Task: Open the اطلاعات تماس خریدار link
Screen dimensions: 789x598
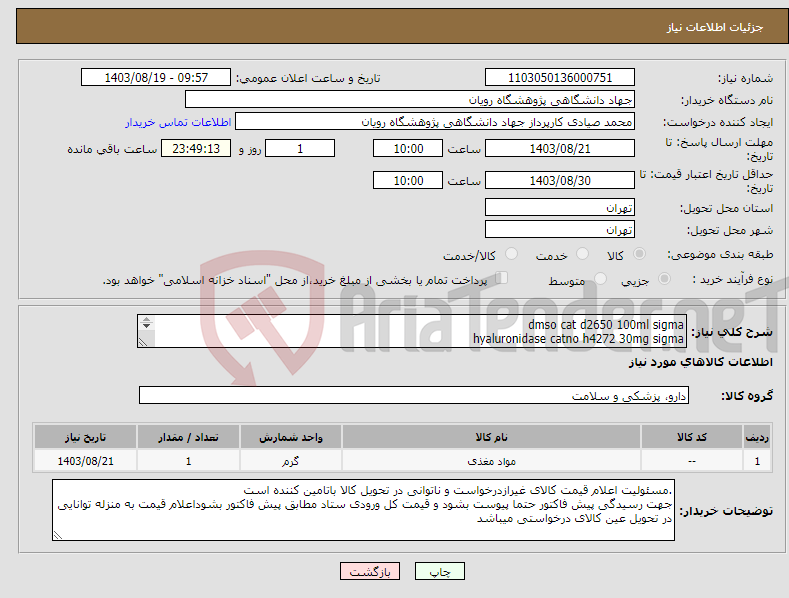Action: (178, 122)
